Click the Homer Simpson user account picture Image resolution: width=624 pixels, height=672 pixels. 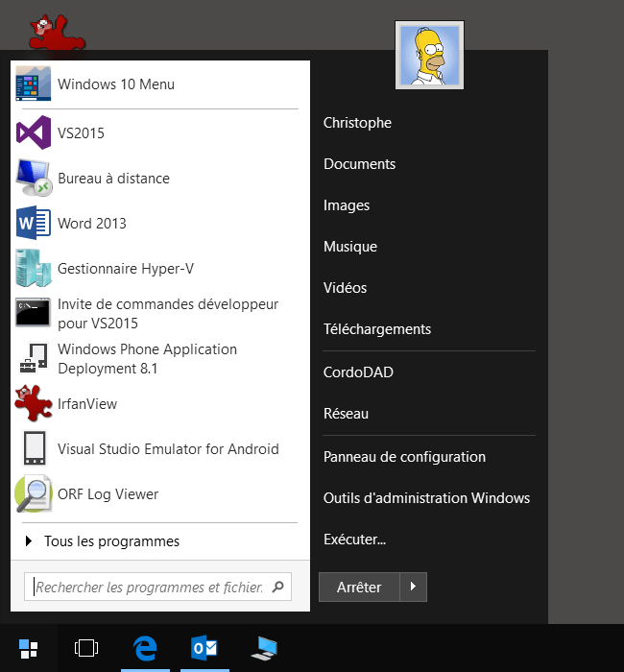429,56
